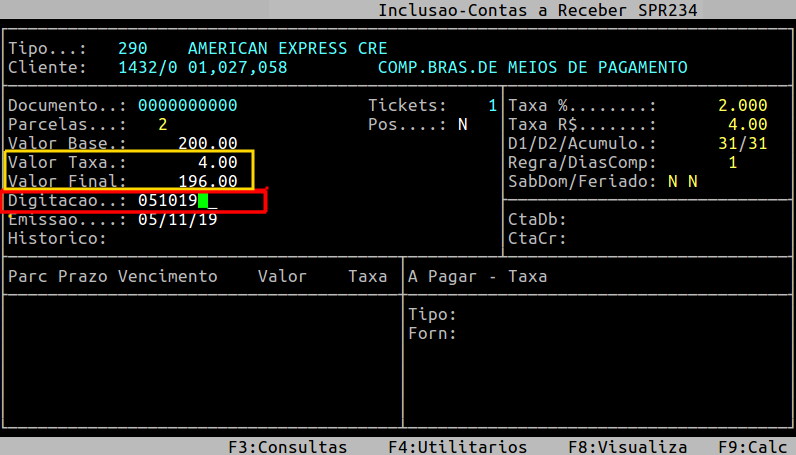Open F4:Utilitarios from the function key bar
The width and height of the screenshot is (796, 455).
point(448,447)
